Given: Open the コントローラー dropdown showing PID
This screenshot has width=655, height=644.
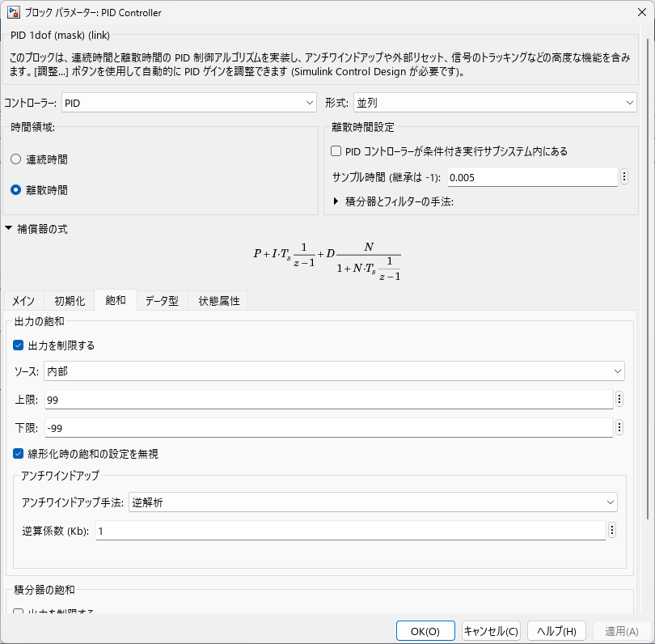Looking at the screenshot, I should (188, 103).
